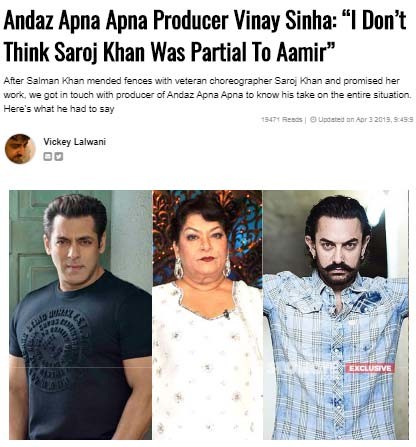Open the Vickey Lalwani author name link

point(74,141)
